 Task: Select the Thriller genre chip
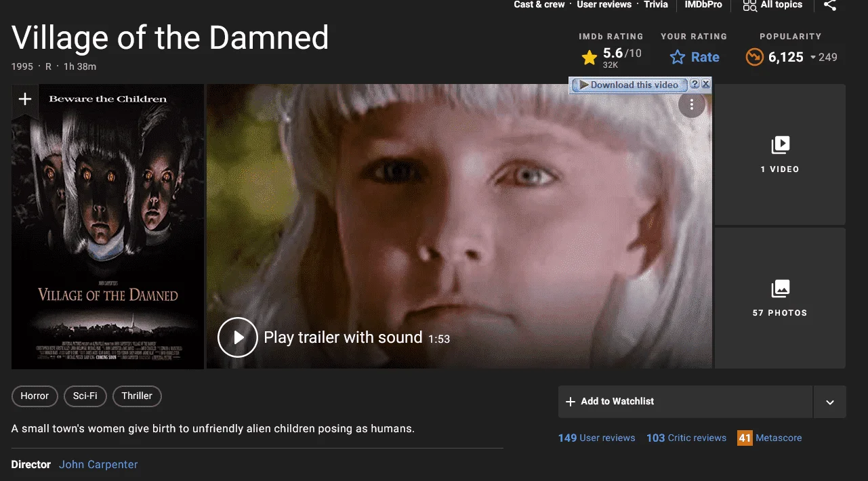coord(137,396)
